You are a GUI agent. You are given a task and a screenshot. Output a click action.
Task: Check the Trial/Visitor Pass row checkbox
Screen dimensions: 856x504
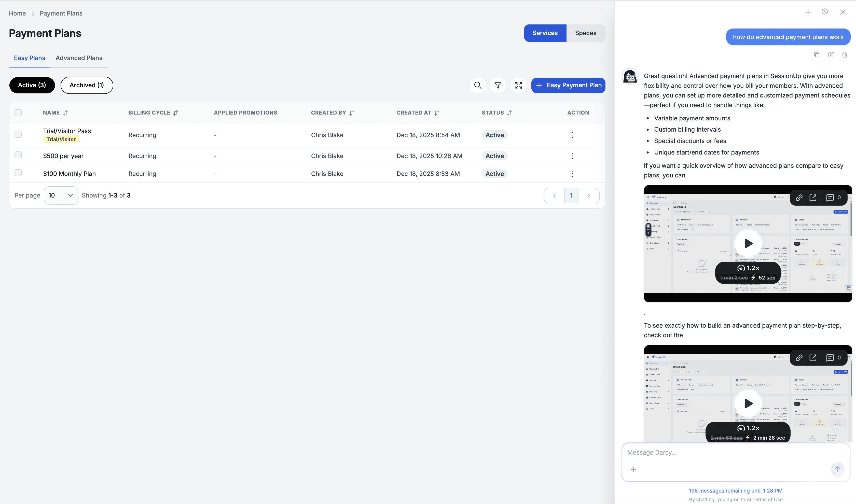[x=18, y=134]
